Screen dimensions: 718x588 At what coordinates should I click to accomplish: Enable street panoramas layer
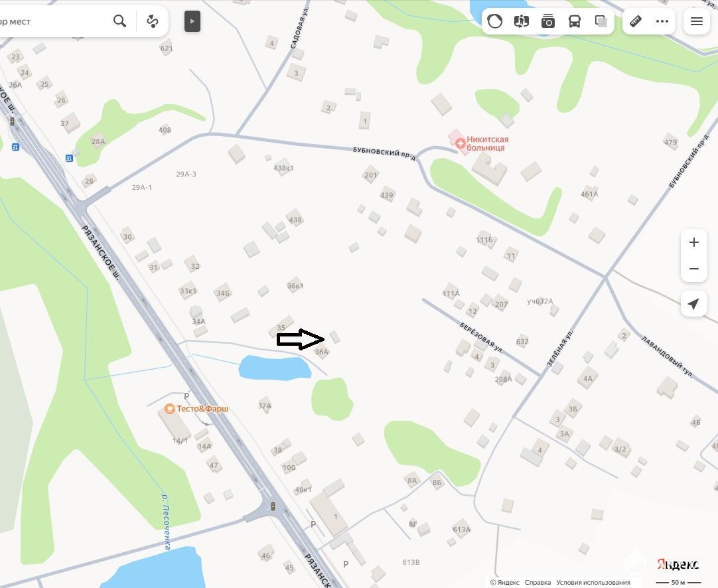tap(521, 21)
